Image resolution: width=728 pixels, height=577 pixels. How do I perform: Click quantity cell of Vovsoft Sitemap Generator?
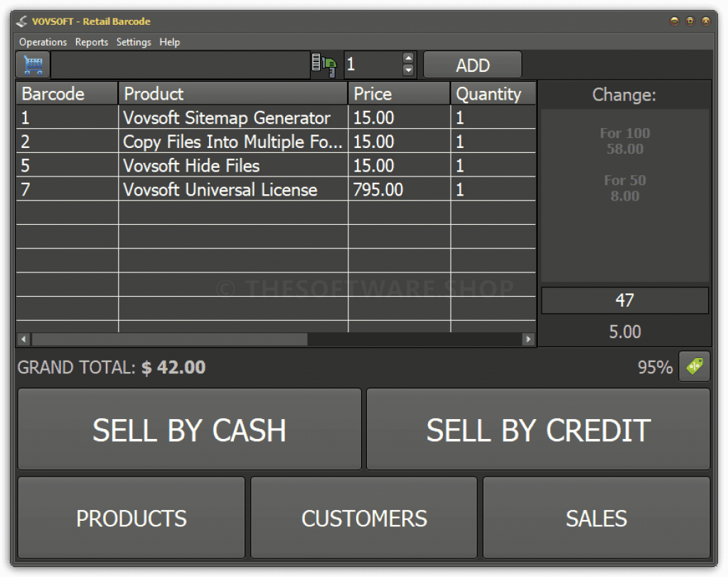(493, 117)
